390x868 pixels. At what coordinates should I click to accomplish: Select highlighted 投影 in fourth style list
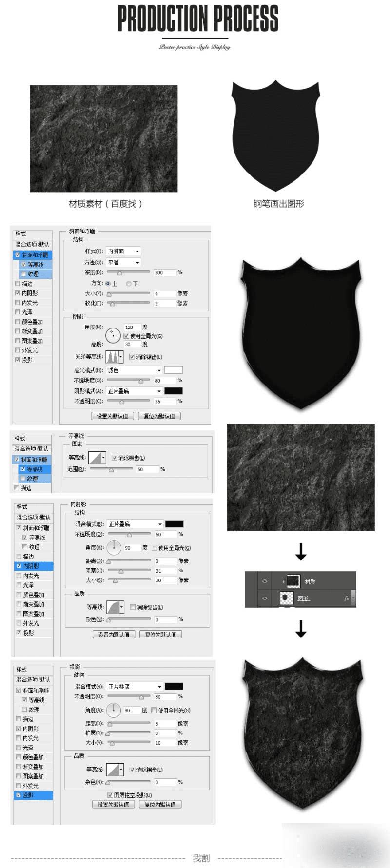pyautogui.click(x=34, y=795)
